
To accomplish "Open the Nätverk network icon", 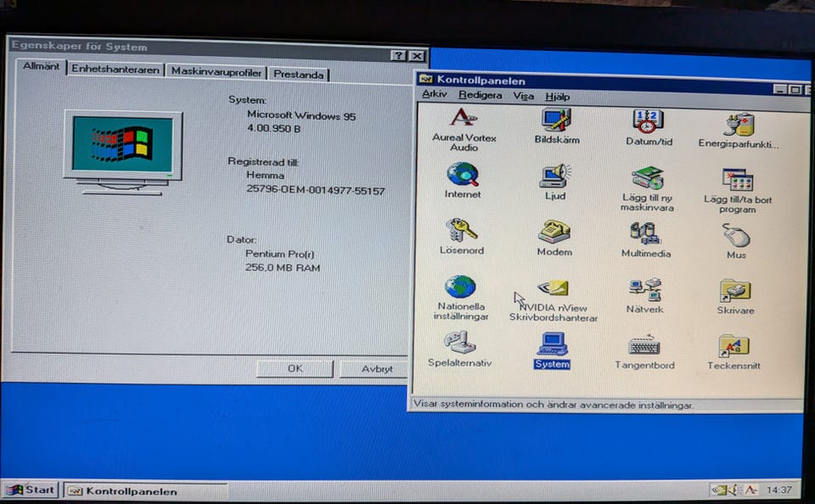I will point(644,290).
